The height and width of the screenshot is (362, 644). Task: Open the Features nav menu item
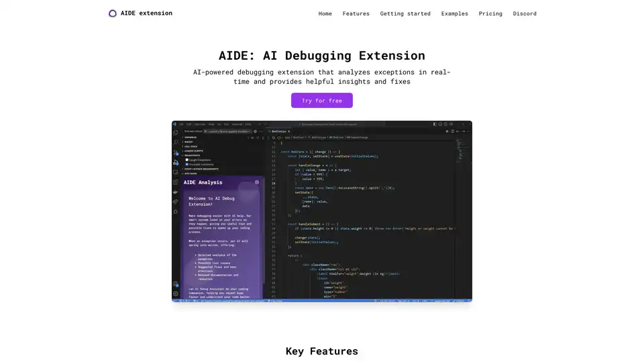pyautogui.click(x=356, y=13)
